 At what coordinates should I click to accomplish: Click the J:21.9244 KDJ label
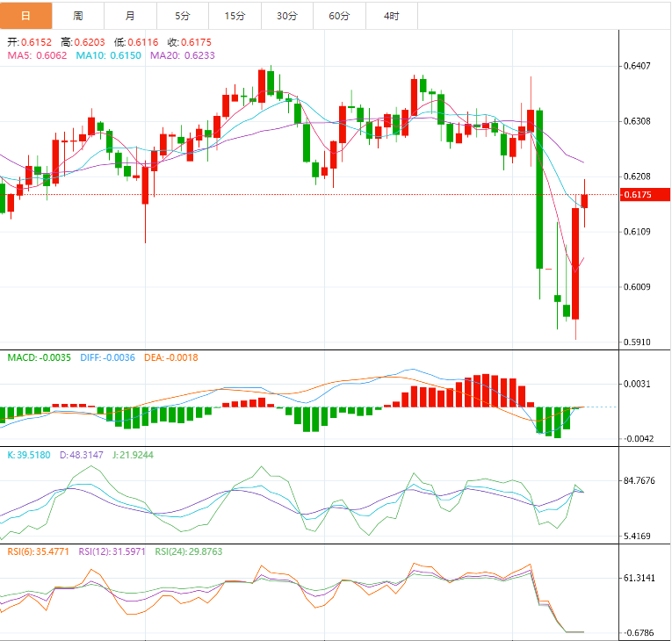click(x=133, y=455)
